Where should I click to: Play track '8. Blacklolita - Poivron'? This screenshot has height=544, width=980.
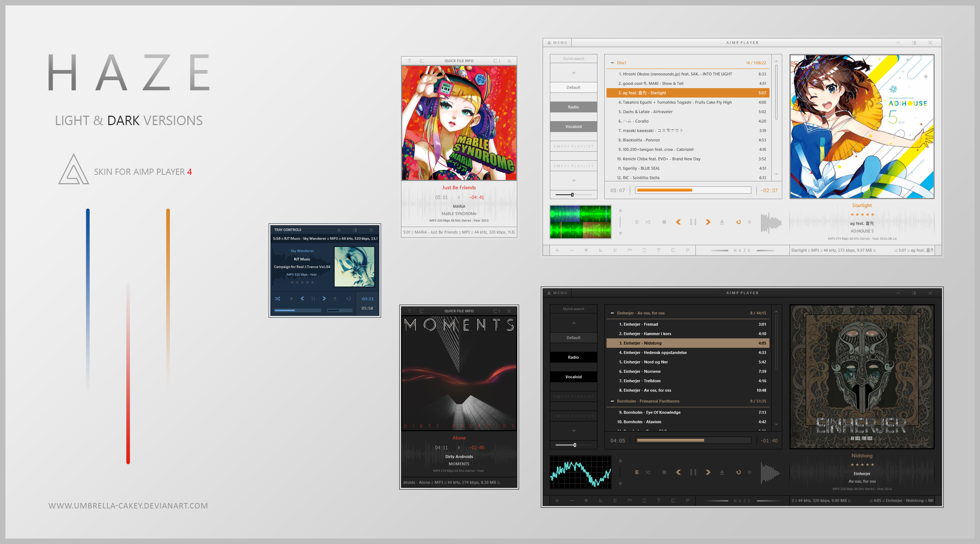688,140
